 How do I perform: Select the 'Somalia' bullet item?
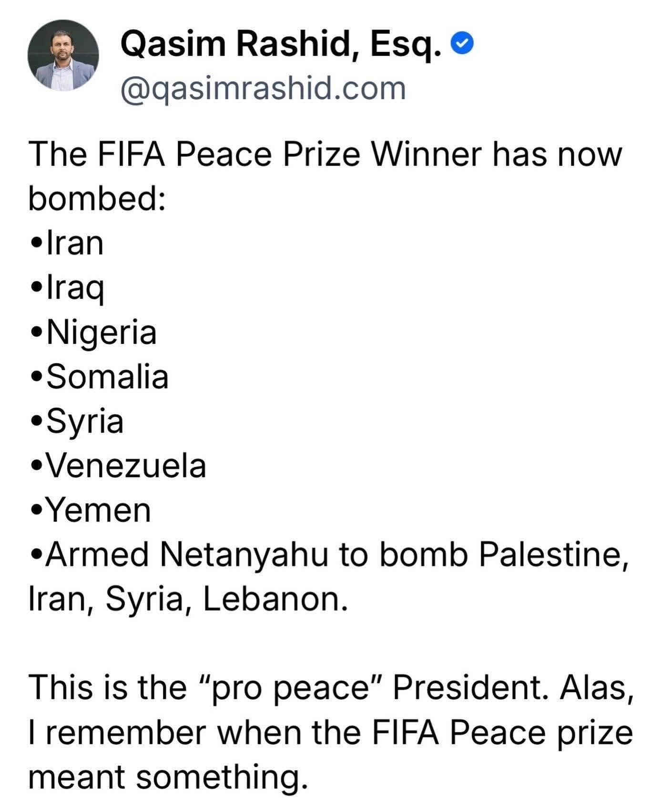[107, 376]
